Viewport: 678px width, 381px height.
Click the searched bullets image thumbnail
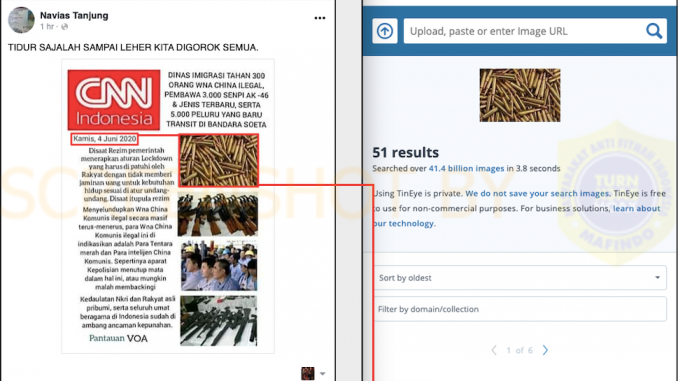520,95
